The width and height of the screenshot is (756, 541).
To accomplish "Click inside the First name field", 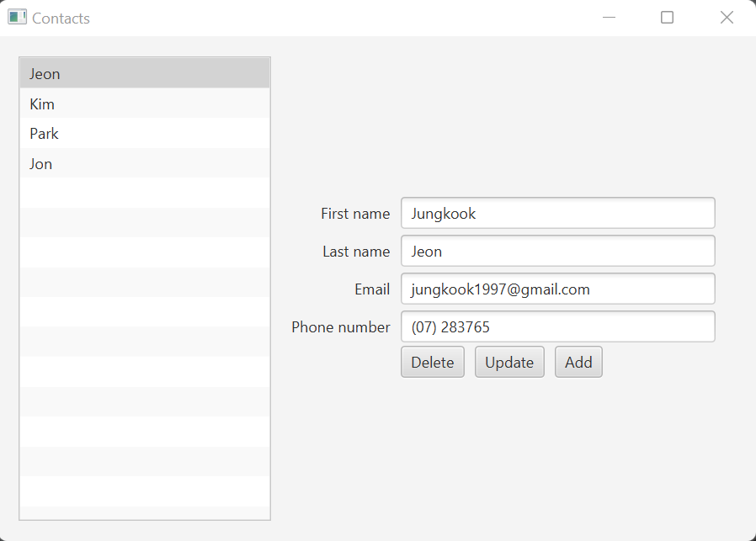I will click(x=557, y=213).
